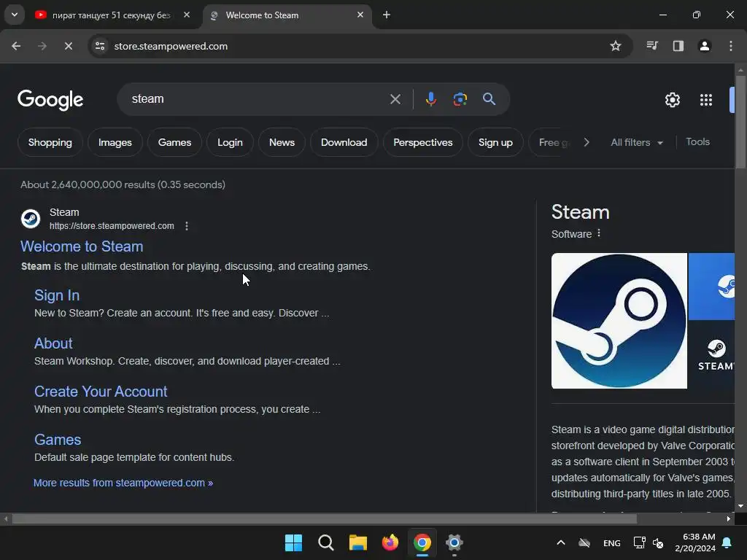Show more filter chips with arrow
747x560 pixels.
pyautogui.click(x=587, y=142)
